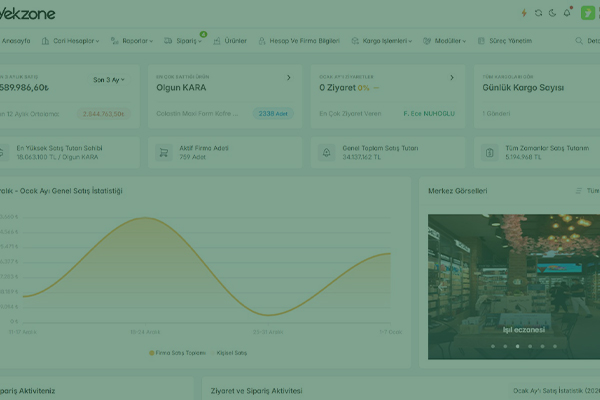The width and height of the screenshot is (600, 400).
Task: Go to previous carousel slide arrow
Action: click(442, 287)
